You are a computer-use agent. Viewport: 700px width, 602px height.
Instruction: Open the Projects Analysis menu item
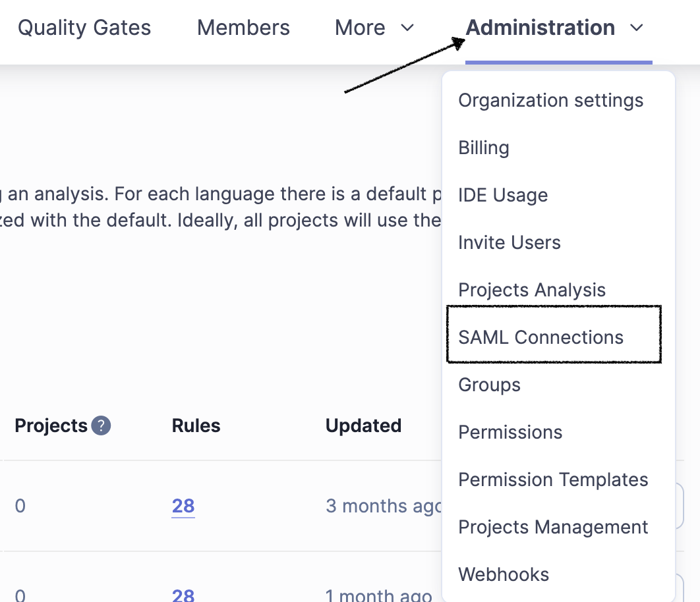(532, 290)
